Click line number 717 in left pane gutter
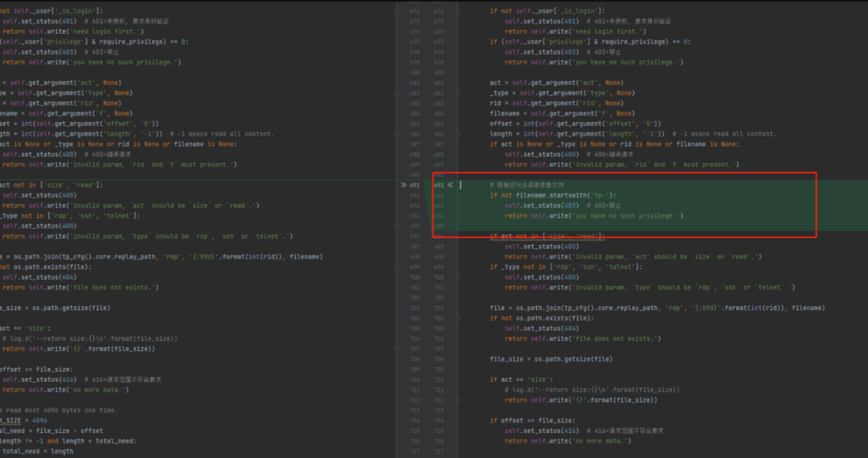Image resolution: width=868 pixels, height=458 pixels. pyautogui.click(x=415, y=452)
